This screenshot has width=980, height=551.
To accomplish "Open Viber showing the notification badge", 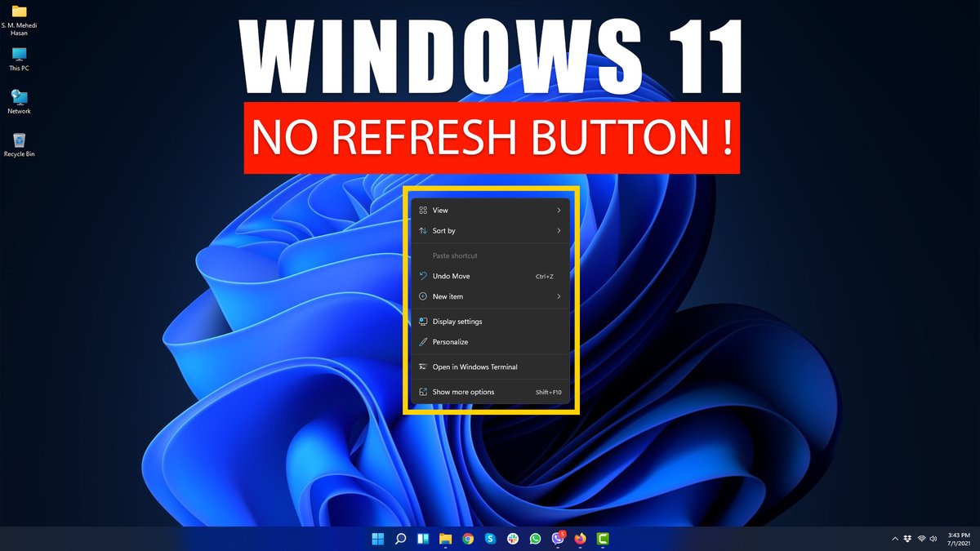I will click(556, 539).
